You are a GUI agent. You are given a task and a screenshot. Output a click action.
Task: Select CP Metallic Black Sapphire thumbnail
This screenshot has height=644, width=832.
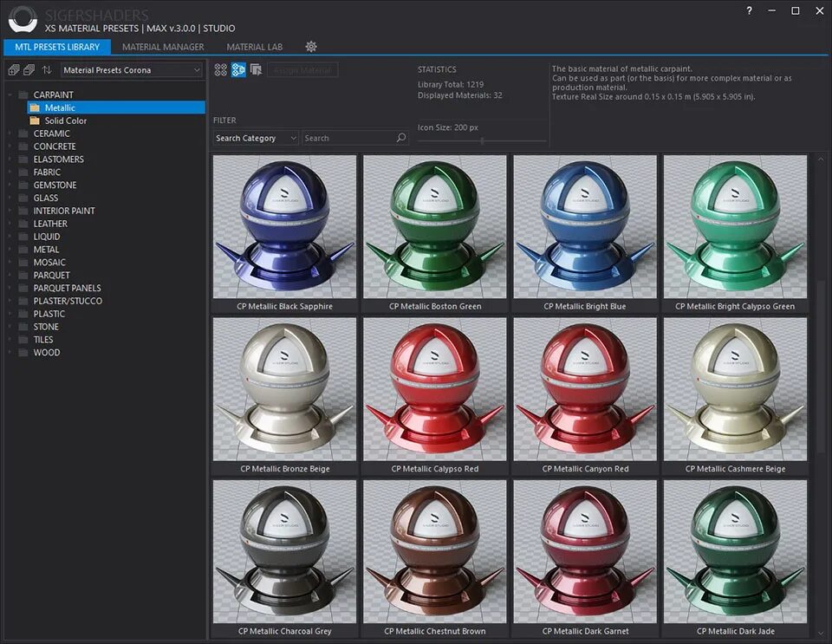(285, 226)
